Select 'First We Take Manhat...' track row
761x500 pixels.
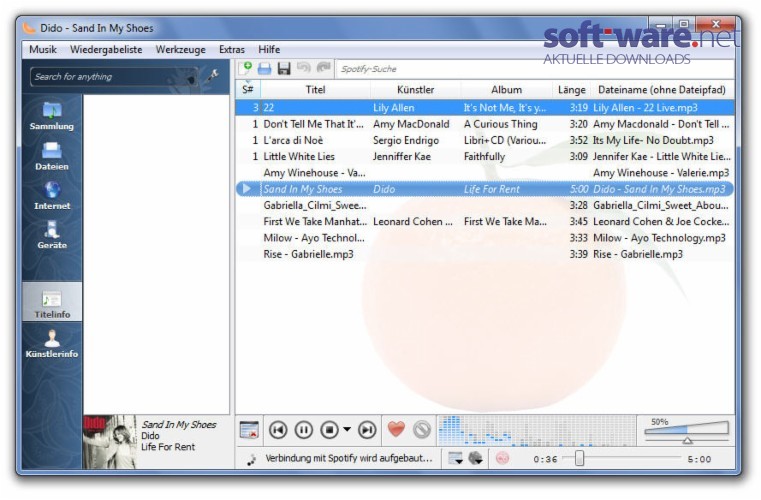click(484, 221)
